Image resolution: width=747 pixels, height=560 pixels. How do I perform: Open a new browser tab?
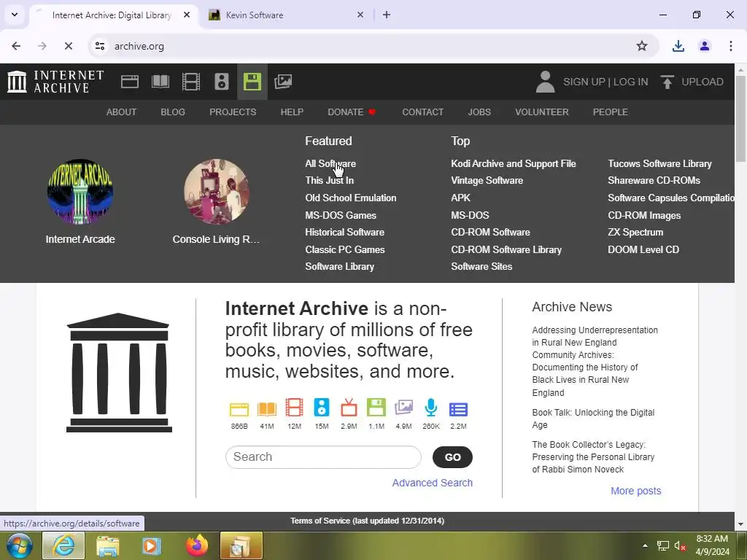point(387,15)
